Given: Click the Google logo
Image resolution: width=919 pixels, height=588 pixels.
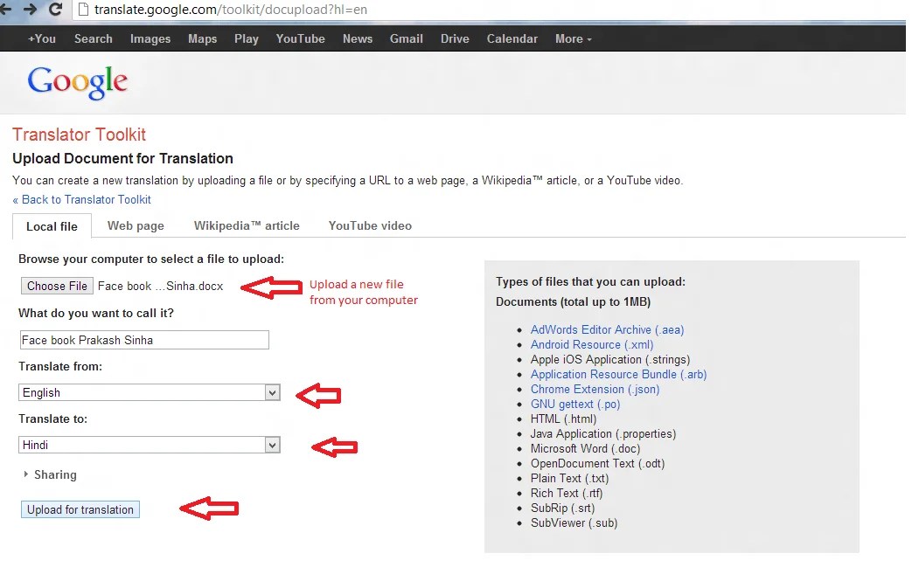Looking at the screenshot, I should click(x=77, y=81).
